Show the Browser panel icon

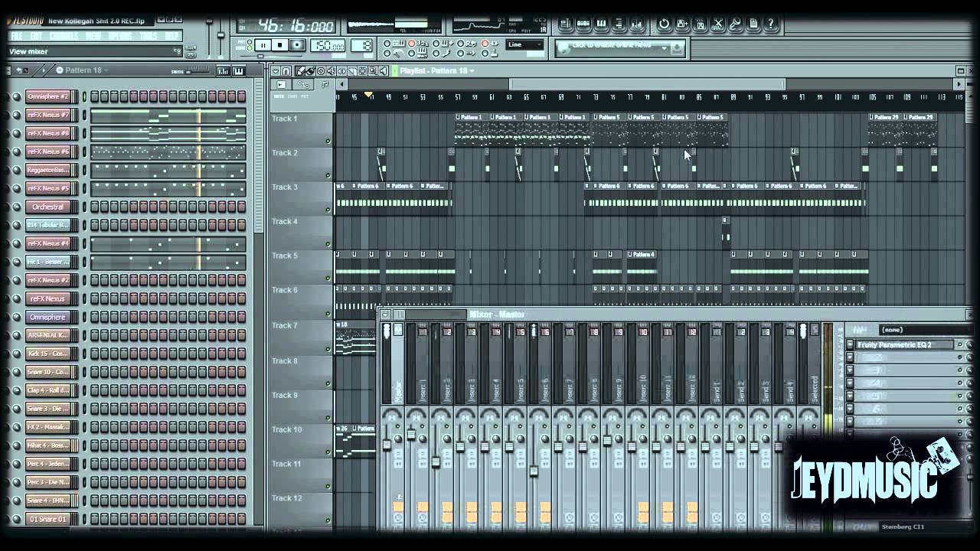[619, 23]
